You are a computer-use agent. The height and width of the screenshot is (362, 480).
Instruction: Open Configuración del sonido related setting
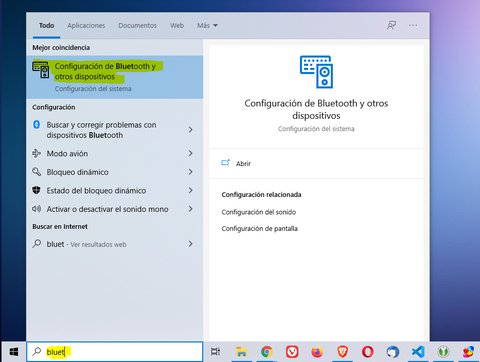coord(259,212)
